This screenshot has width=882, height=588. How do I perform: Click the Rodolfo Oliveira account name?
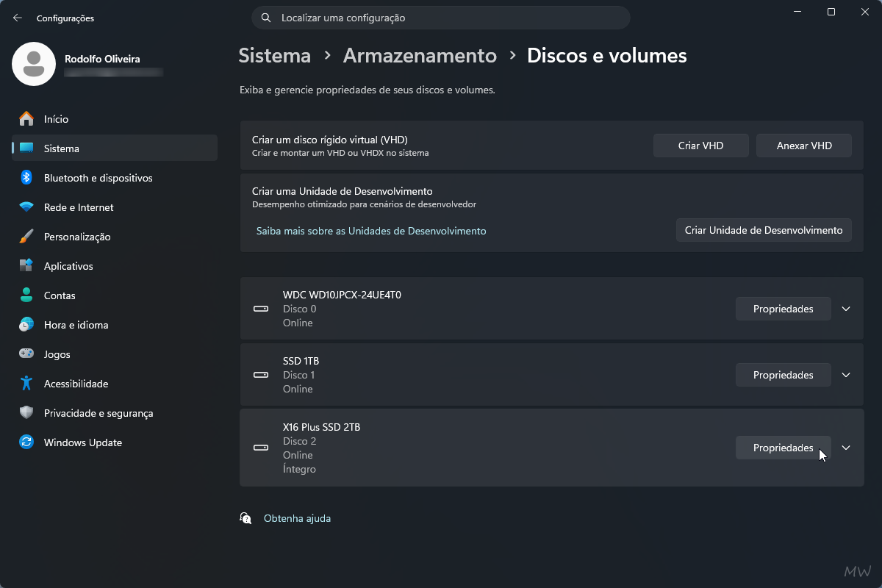[x=102, y=59]
